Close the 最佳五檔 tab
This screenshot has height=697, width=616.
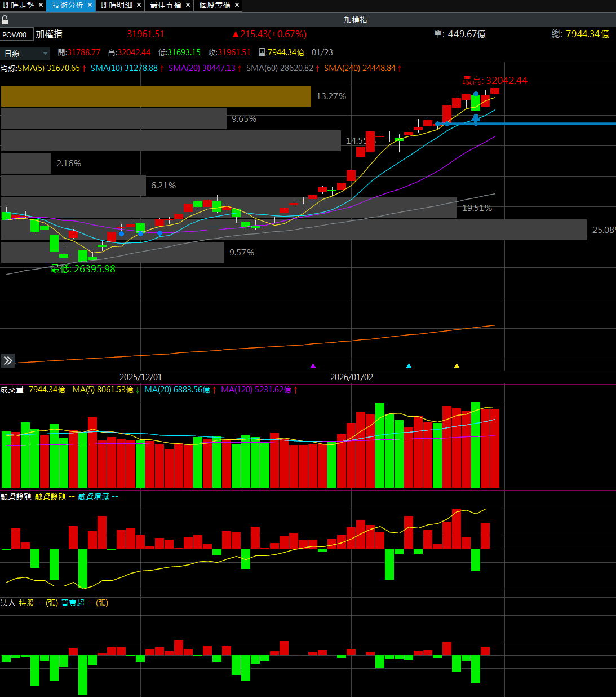[x=188, y=5]
